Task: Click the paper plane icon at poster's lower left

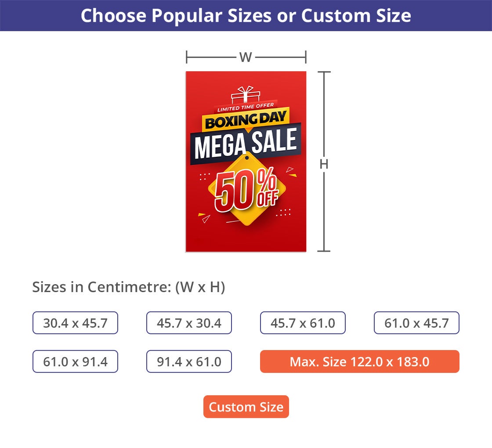Action: pyautogui.click(x=204, y=218)
